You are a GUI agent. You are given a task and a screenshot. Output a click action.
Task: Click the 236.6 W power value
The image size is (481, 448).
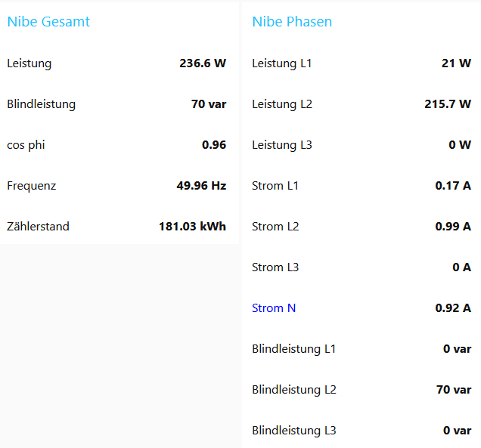tap(203, 63)
